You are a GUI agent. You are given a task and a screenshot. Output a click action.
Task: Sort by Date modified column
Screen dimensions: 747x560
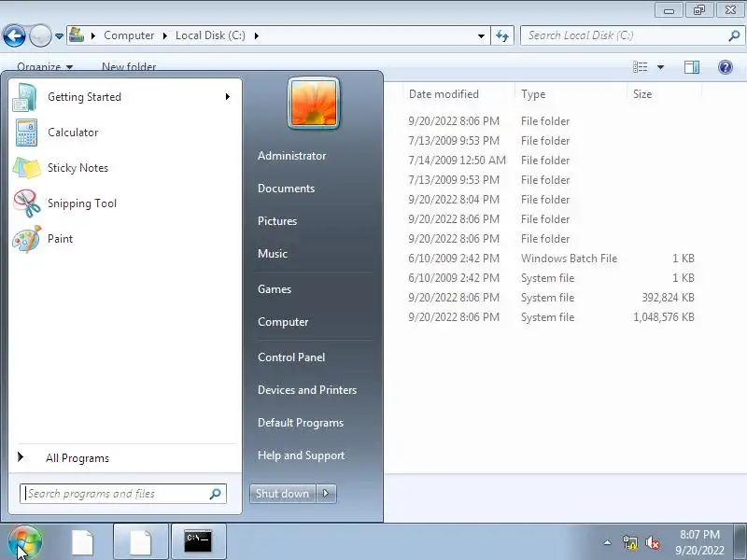coord(444,94)
